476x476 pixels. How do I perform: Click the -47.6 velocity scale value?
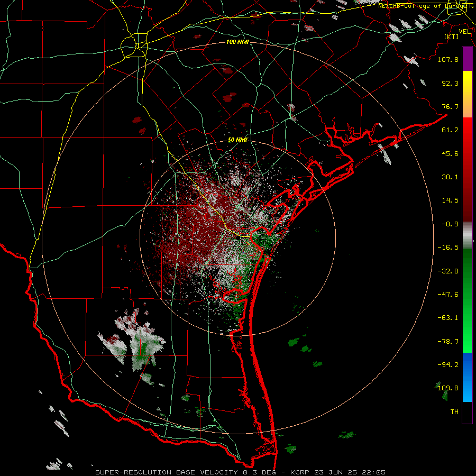[x=448, y=295]
